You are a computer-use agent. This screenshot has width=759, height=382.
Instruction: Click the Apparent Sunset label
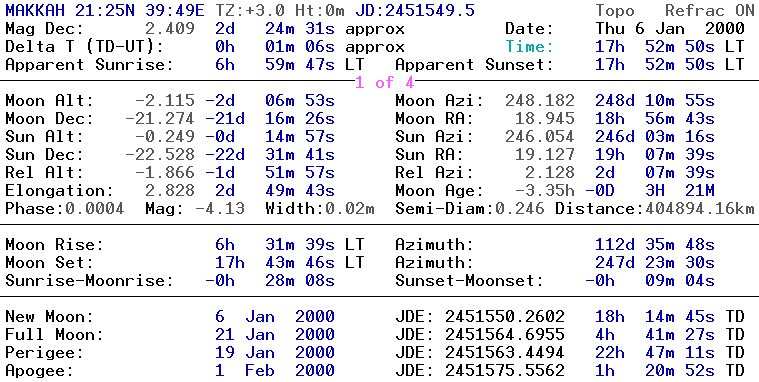tap(474, 64)
